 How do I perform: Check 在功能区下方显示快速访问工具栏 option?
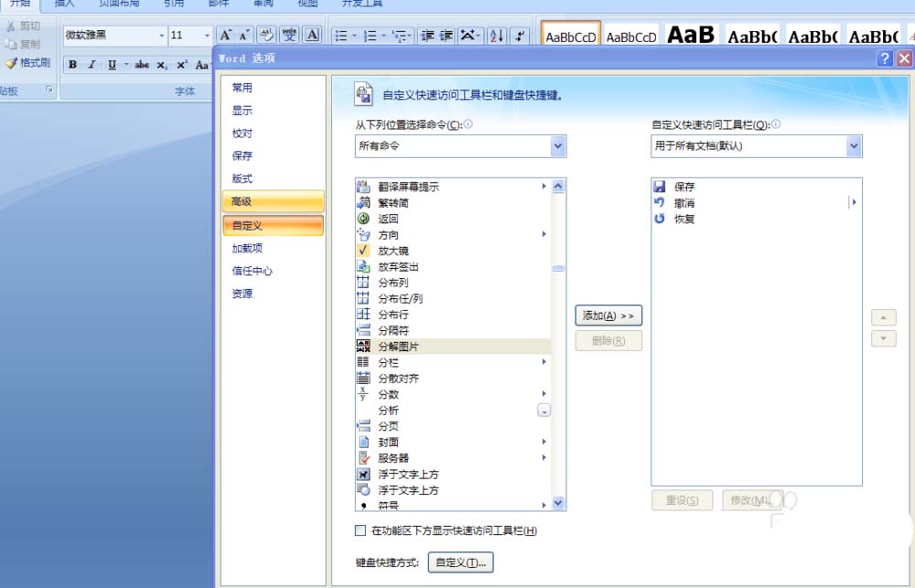[361, 530]
